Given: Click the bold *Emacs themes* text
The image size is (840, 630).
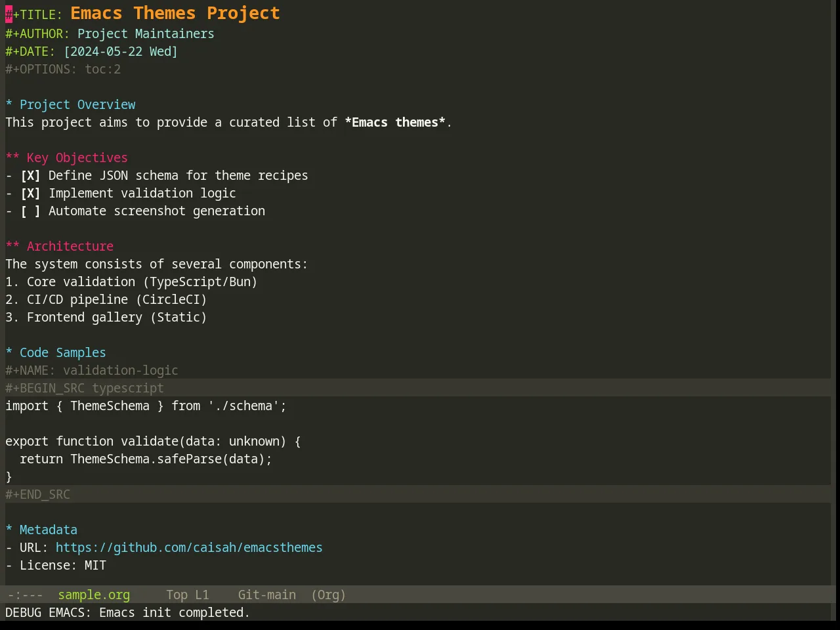Looking at the screenshot, I should tap(395, 123).
